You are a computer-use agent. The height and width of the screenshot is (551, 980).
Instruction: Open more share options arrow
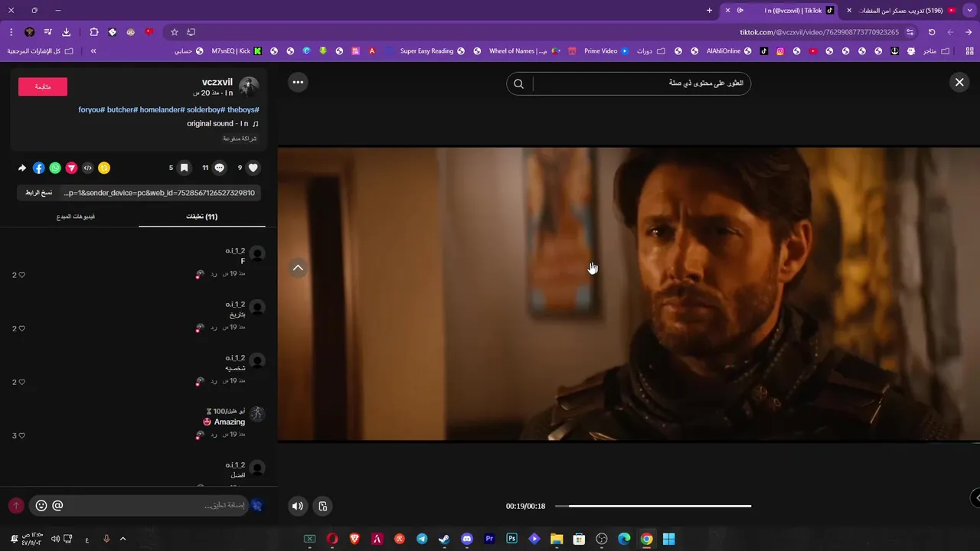(x=22, y=168)
